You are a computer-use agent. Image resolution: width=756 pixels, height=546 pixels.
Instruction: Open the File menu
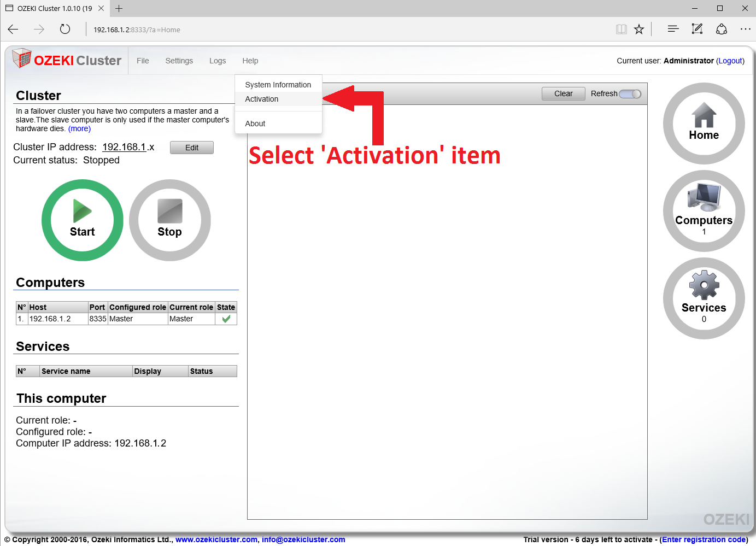click(143, 61)
